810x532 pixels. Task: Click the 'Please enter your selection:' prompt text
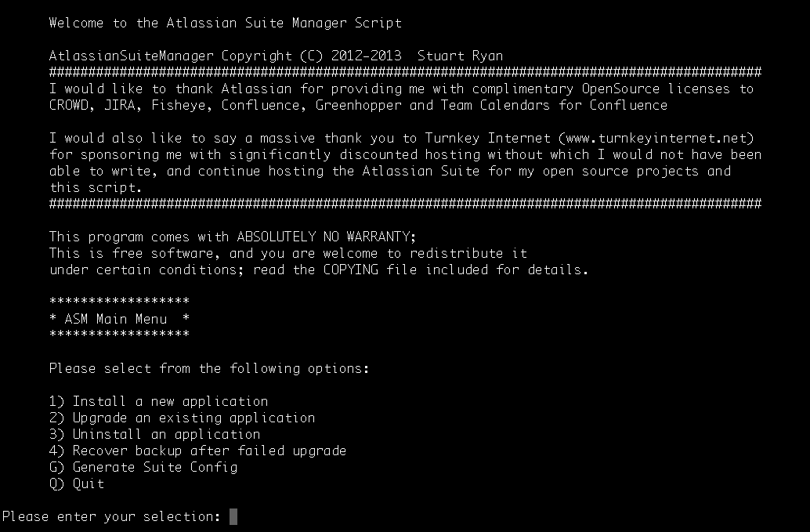[111, 517]
